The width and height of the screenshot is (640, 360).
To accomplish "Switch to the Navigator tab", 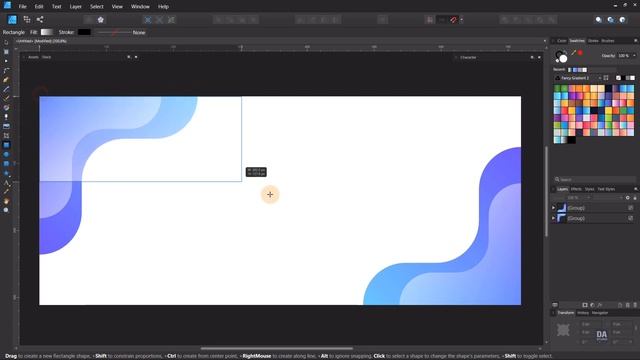I will 600,313.
